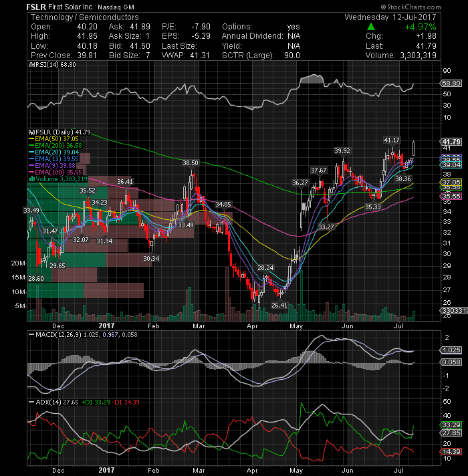Click the purple EMA(9) legend color line

(31, 165)
